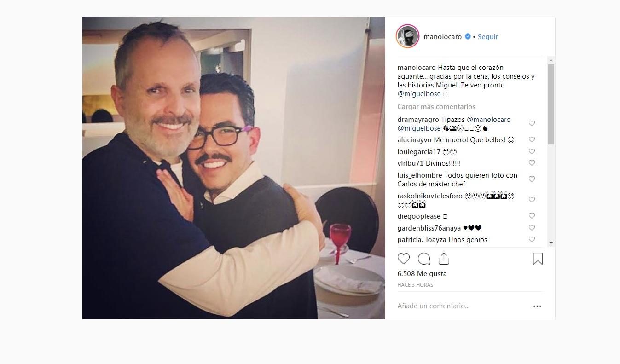Open the @miguelbose mention in the caption
620x364 pixels.
pos(419,94)
